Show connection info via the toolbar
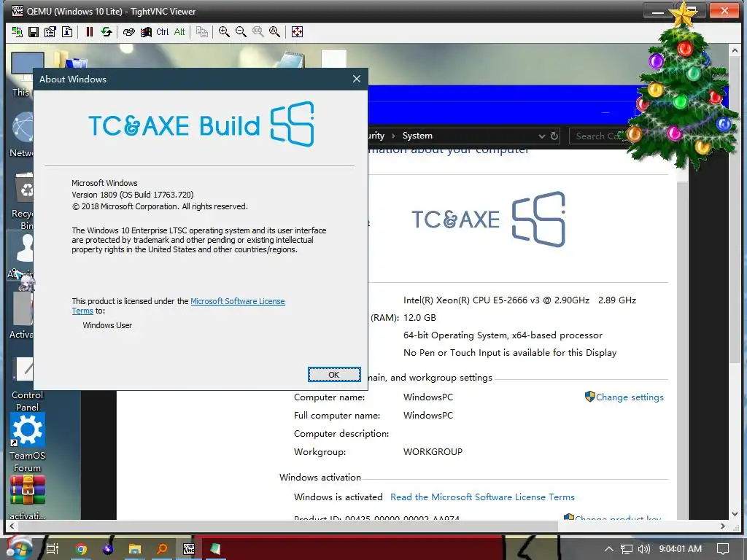Viewport: 747px width, 560px height. [67, 32]
